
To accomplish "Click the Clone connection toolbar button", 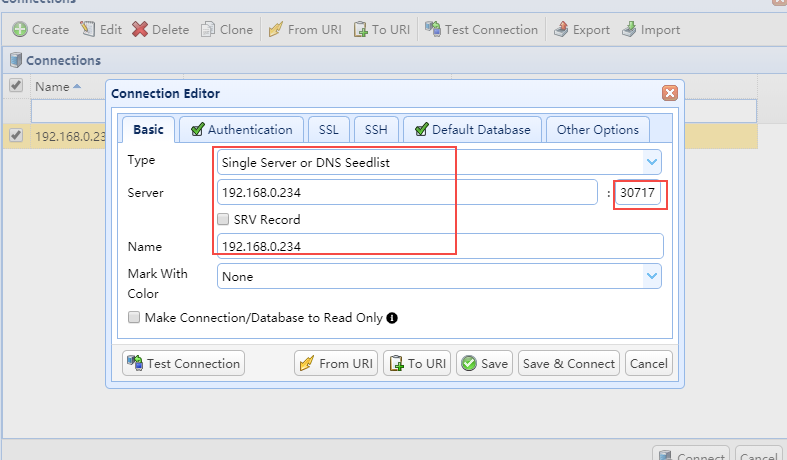I will point(226,30).
